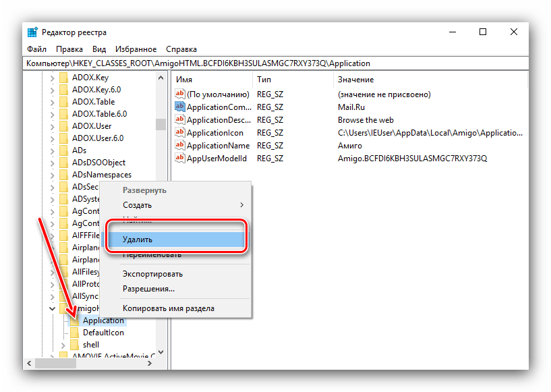This screenshot has height=392, width=551.
Task: Click the ADOX.Key folder icon
Action: (x=63, y=78)
